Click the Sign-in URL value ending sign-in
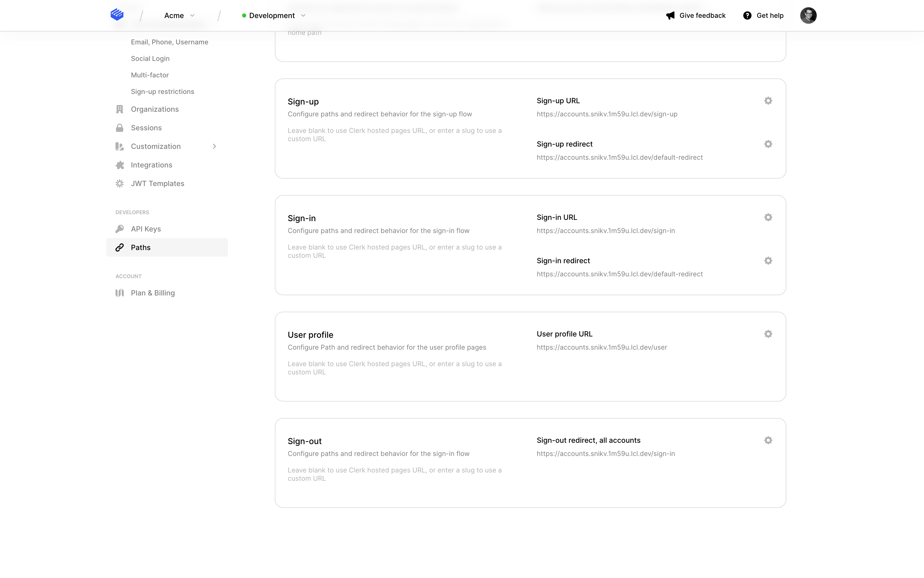This screenshot has height=578, width=924. point(606,230)
